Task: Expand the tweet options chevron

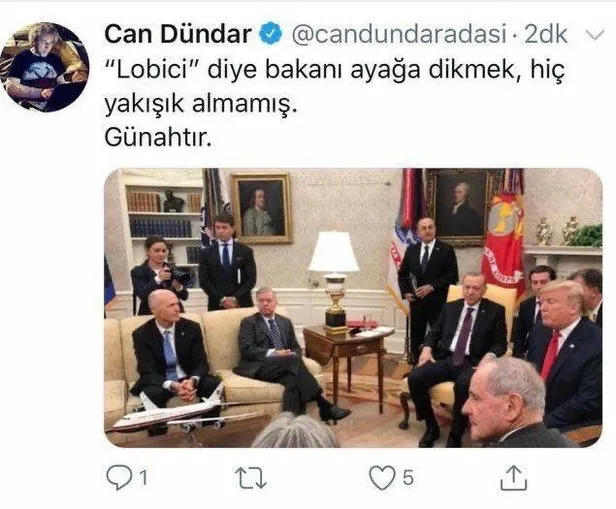Action: [595, 35]
